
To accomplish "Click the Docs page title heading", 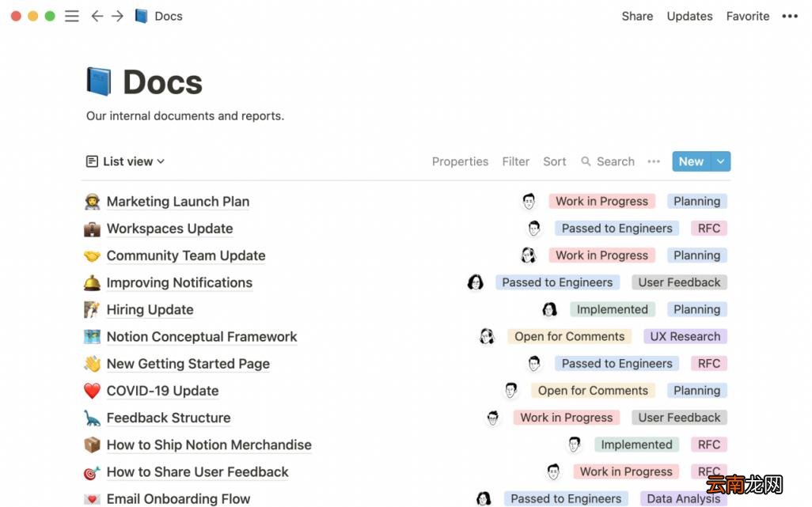I will (x=162, y=82).
